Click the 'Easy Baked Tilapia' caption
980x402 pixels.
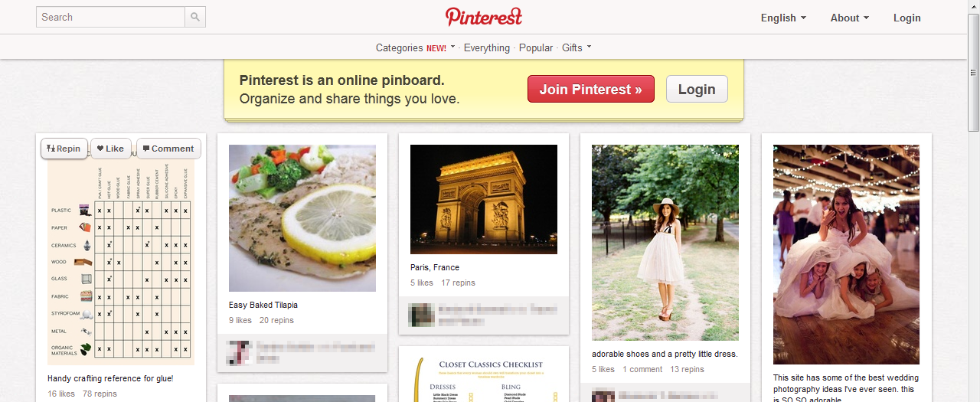(x=263, y=305)
